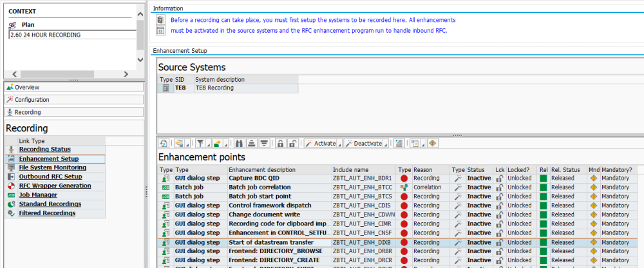This screenshot has height=268, width=644.
Task: Click the open padlock unlock icon in toolbar
Action: tap(292, 144)
